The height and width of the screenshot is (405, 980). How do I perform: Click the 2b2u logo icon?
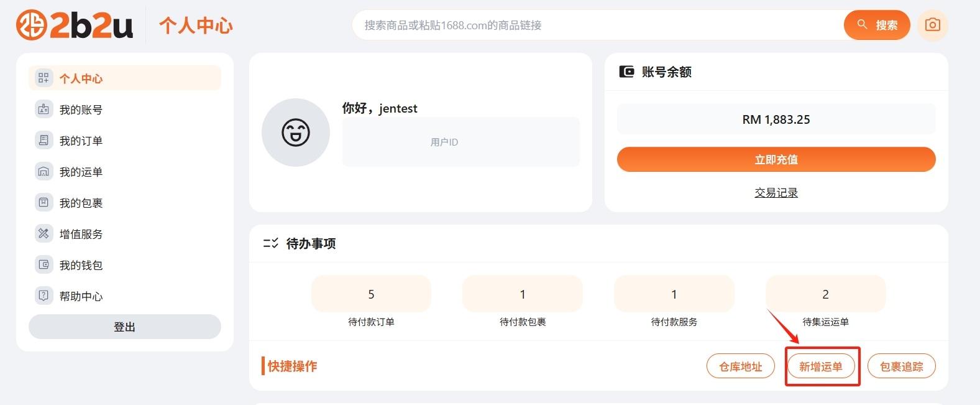pyautogui.click(x=31, y=25)
